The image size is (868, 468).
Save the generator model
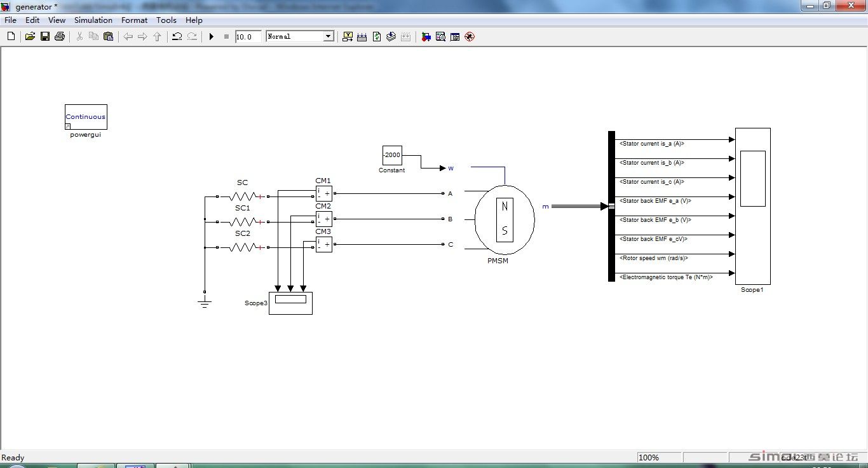(45, 36)
